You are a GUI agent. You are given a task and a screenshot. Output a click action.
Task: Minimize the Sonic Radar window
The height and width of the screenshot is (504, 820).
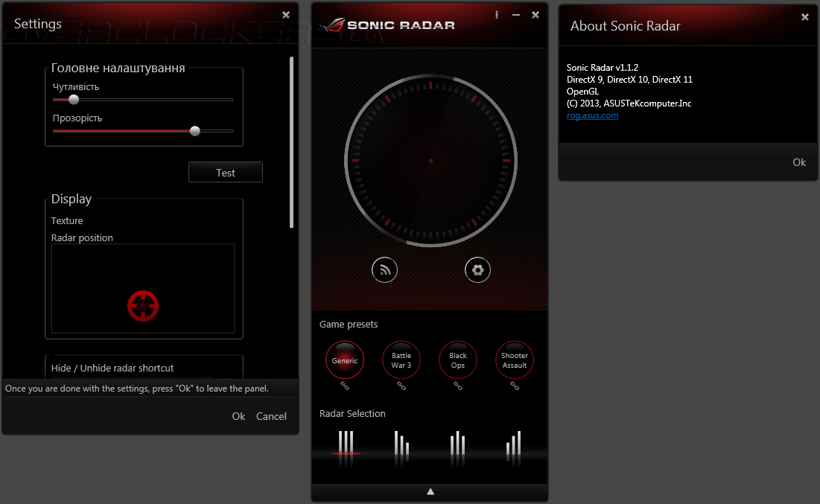(x=516, y=15)
